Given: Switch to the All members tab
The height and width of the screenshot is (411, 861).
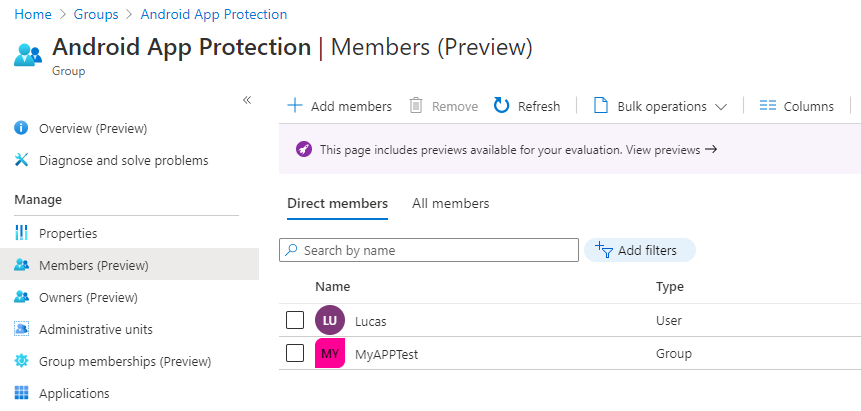Looking at the screenshot, I should pyautogui.click(x=450, y=204).
